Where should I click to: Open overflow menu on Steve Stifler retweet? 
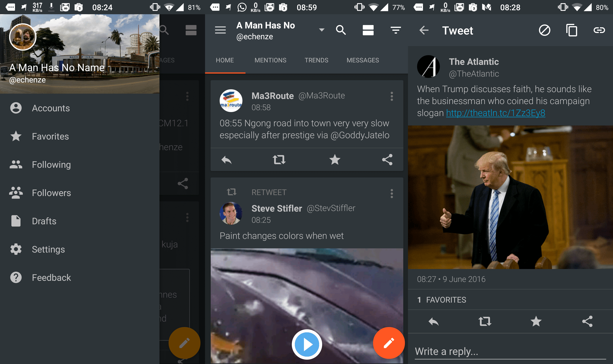click(392, 194)
